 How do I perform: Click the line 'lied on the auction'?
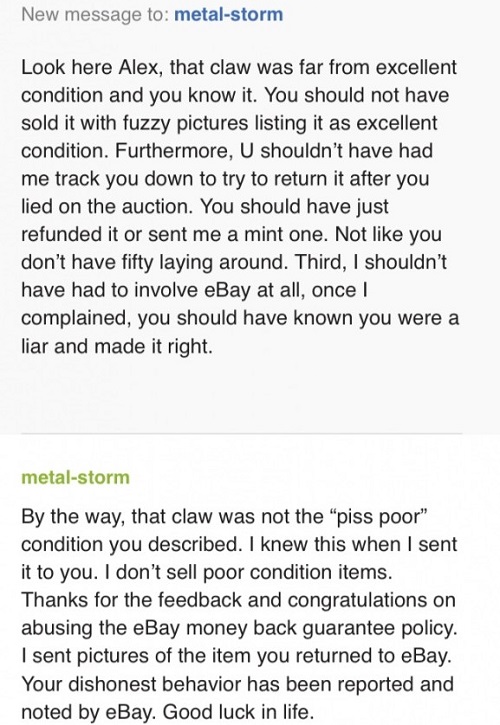pos(205,207)
